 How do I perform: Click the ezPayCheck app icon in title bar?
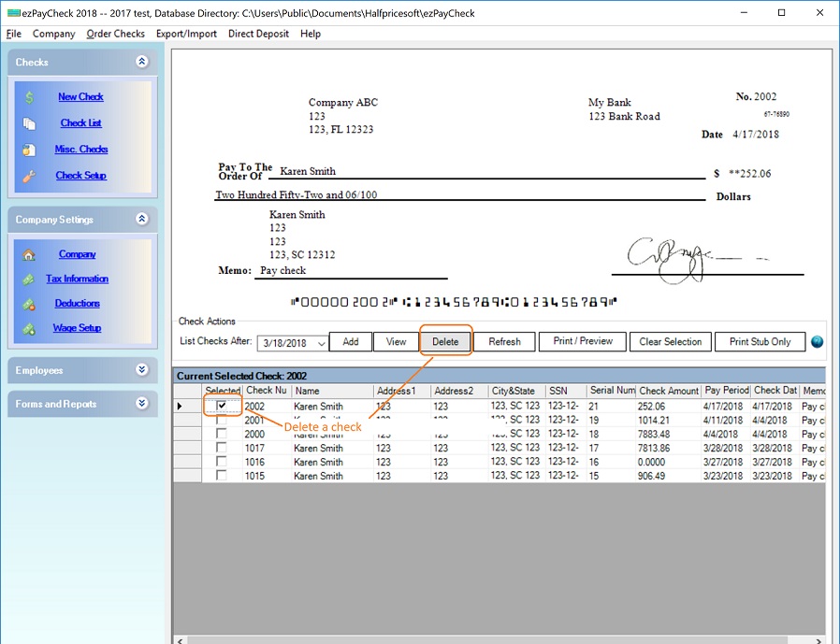tap(13, 13)
